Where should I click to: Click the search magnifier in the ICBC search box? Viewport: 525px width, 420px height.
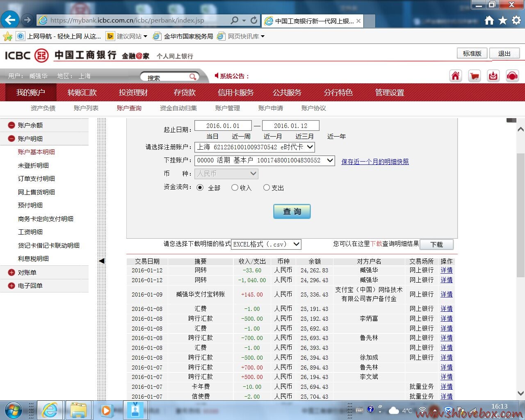point(193,77)
